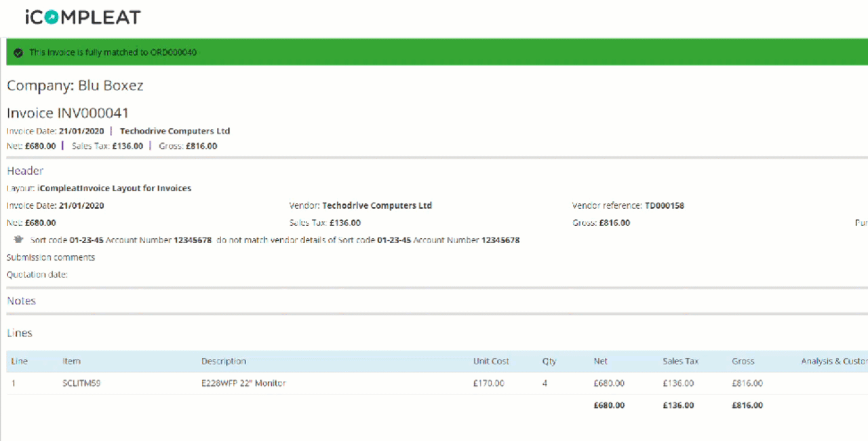Click the Sort code mismatch warning text

(275, 240)
